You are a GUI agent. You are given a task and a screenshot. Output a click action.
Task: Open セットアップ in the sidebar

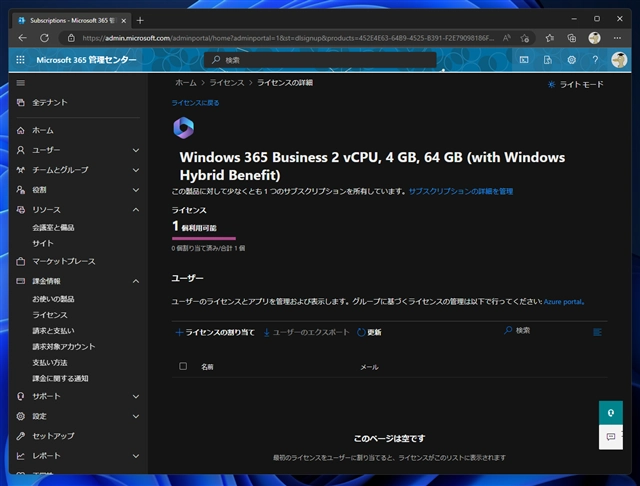pyautogui.click(x=53, y=436)
